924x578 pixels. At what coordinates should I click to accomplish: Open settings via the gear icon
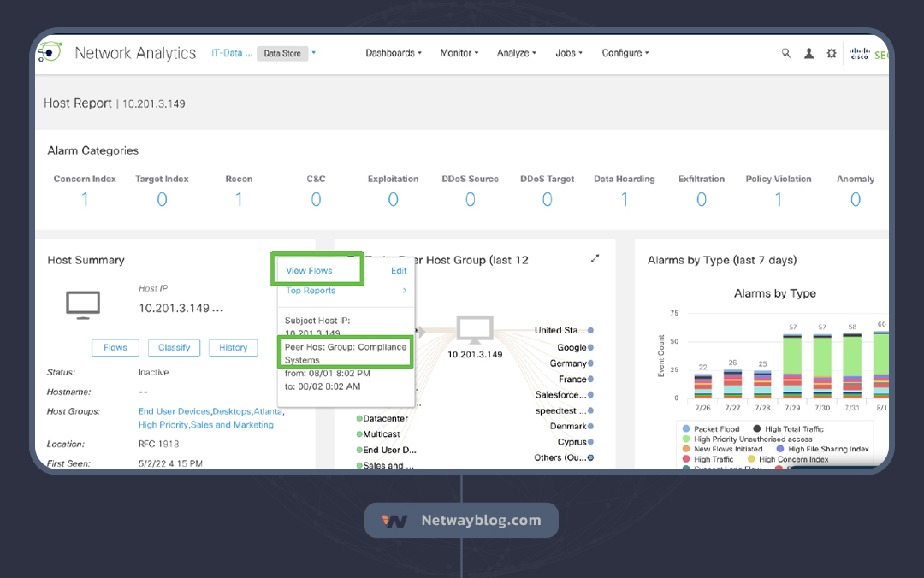click(x=832, y=53)
